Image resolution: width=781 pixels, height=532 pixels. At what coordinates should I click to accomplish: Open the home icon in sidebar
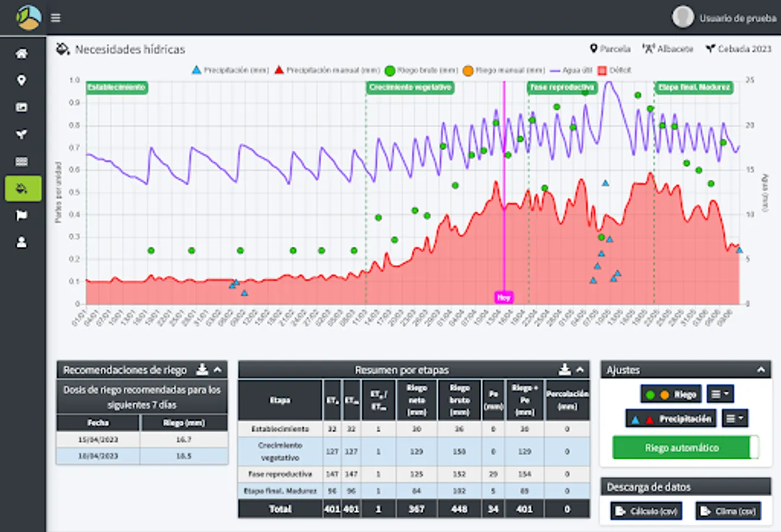[21, 54]
